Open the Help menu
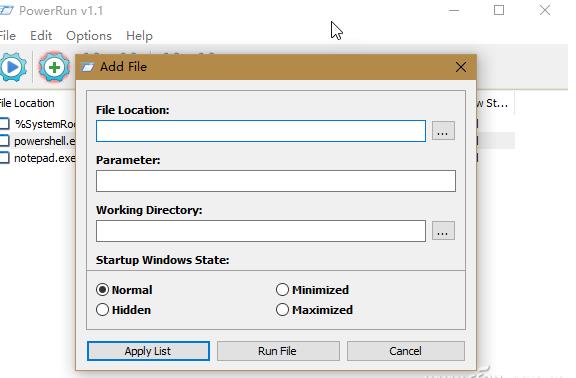Image resolution: width=576 pixels, height=378 pixels. click(x=139, y=36)
